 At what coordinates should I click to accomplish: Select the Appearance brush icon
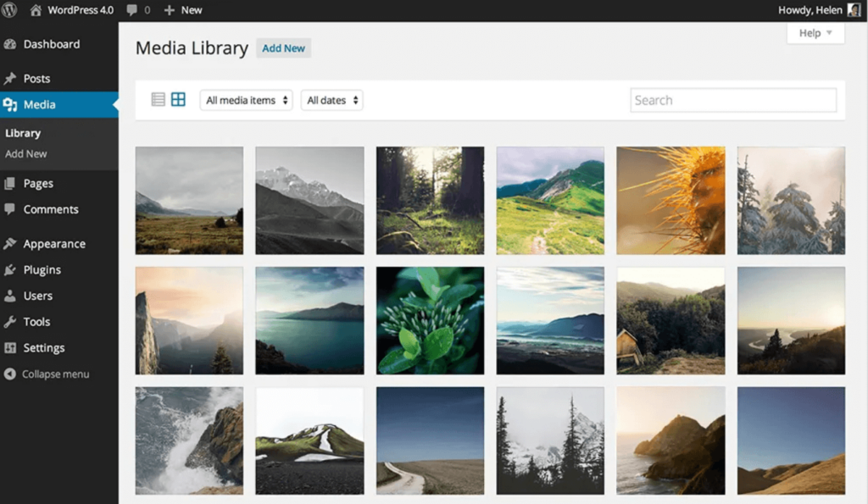coord(9,243)
